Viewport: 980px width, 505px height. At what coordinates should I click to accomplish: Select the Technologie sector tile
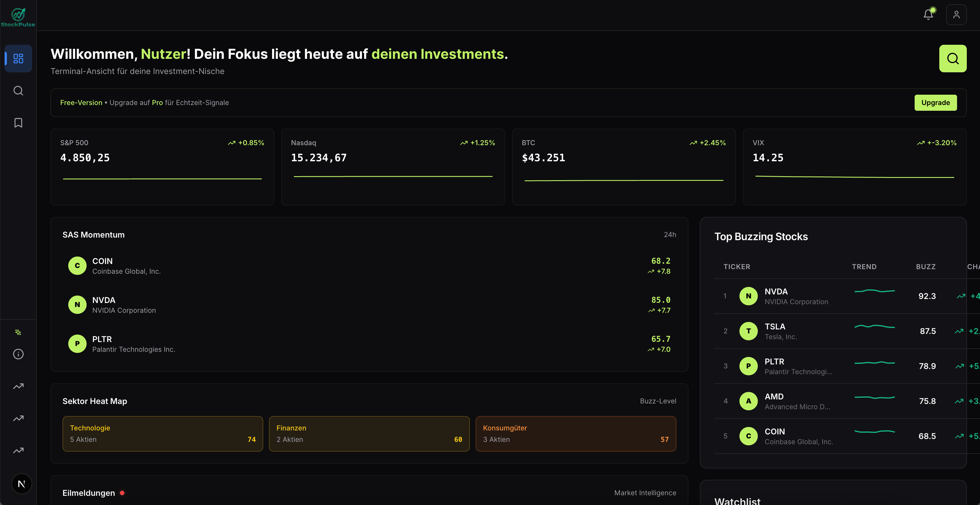[x=163, y=434]
